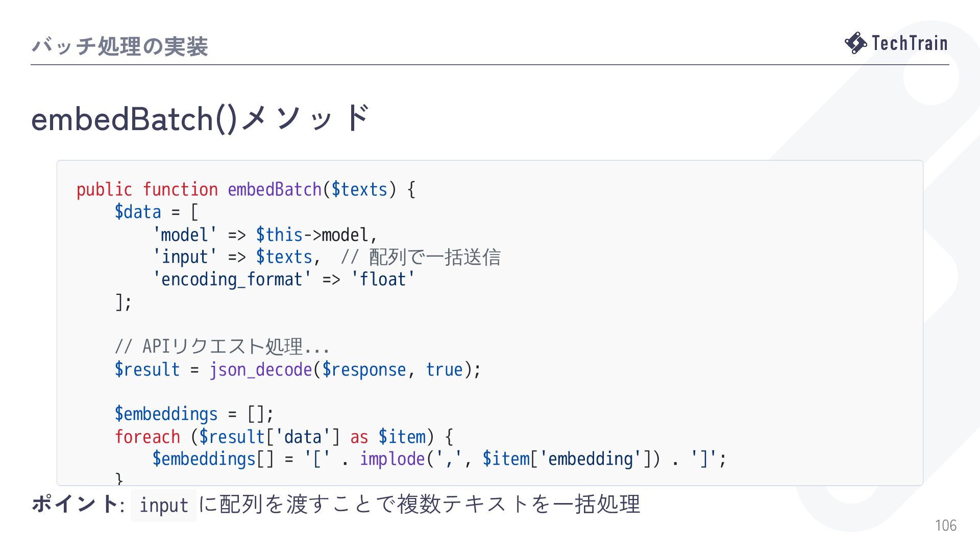The height and width of the screenshot is (551, 980).
Task: Click the TechTrain logo icon
Action: [x=856, y=43]
